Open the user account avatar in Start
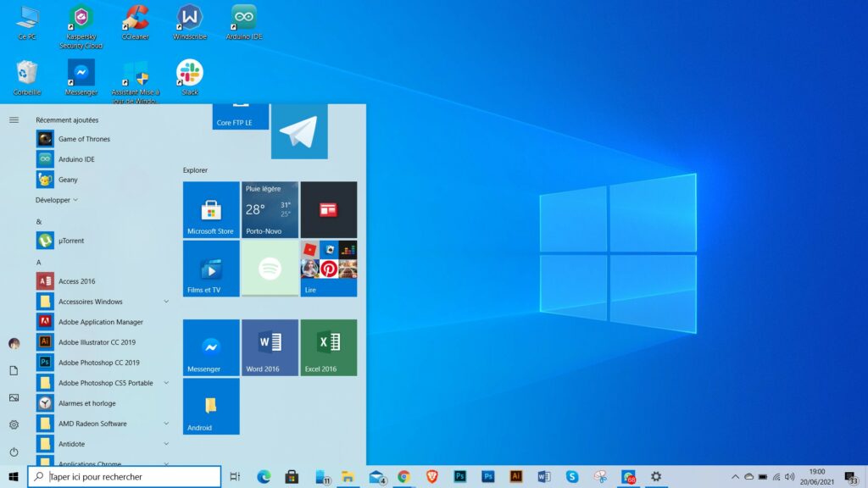The image size is (868, 488). coord(14,344)
